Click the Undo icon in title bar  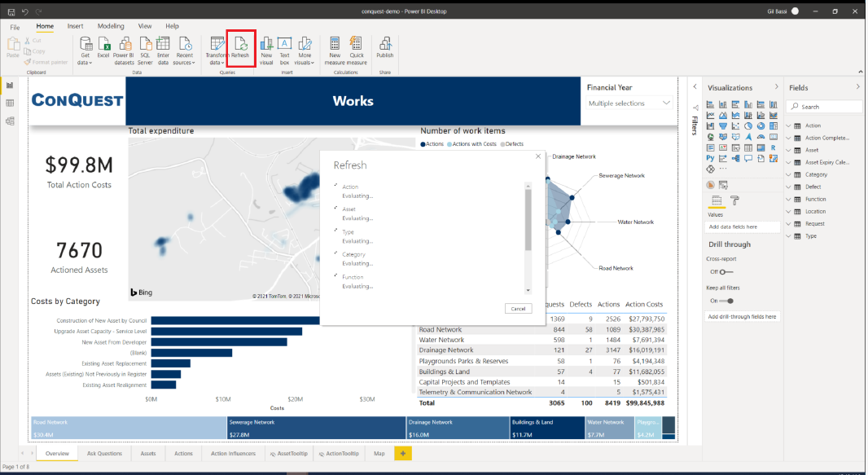[25, 11]
